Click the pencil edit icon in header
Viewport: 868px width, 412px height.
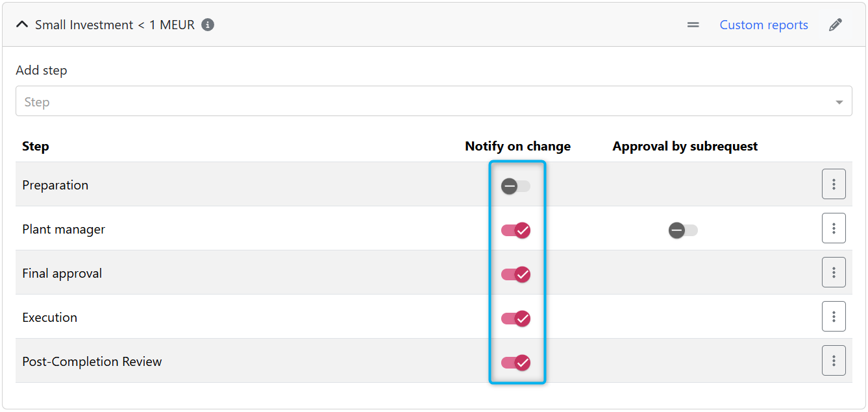point(836,25)
